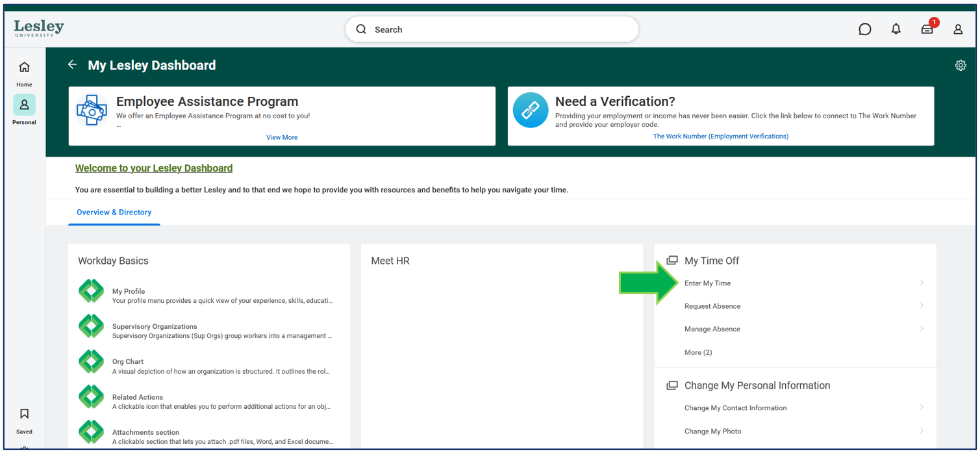980x453 pixels.
Task: Open dashboard settings gear
Action: click(x=961, y=65)
